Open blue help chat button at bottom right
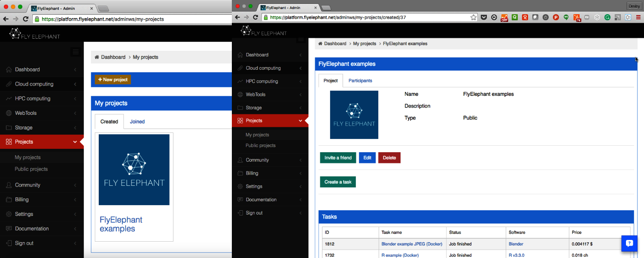Screen dimensions: 644x258 630,243
